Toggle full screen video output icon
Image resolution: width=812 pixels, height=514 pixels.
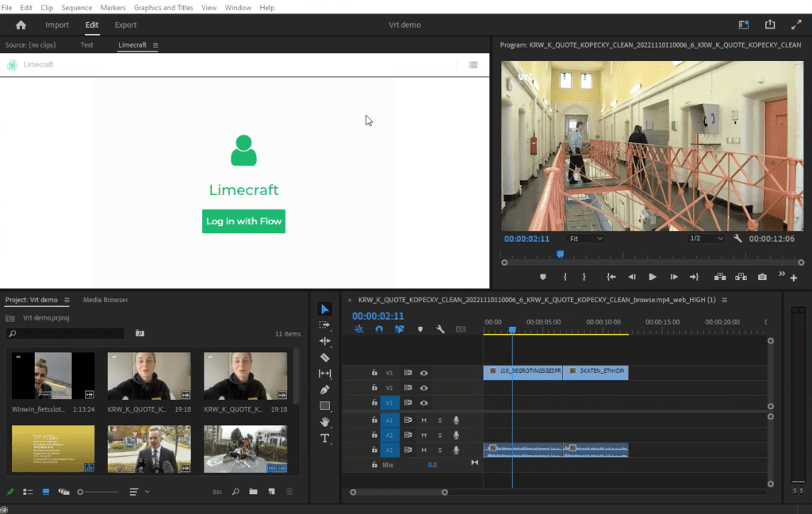[796, 25]
